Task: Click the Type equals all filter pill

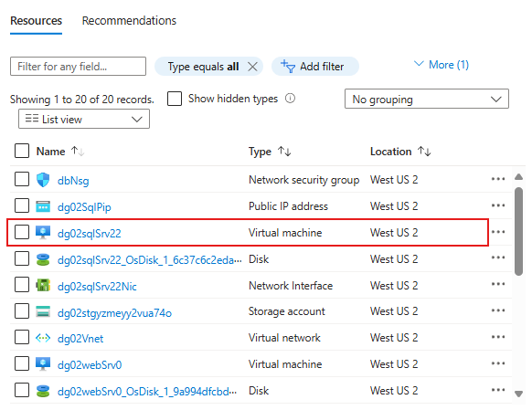Action: 208,67
